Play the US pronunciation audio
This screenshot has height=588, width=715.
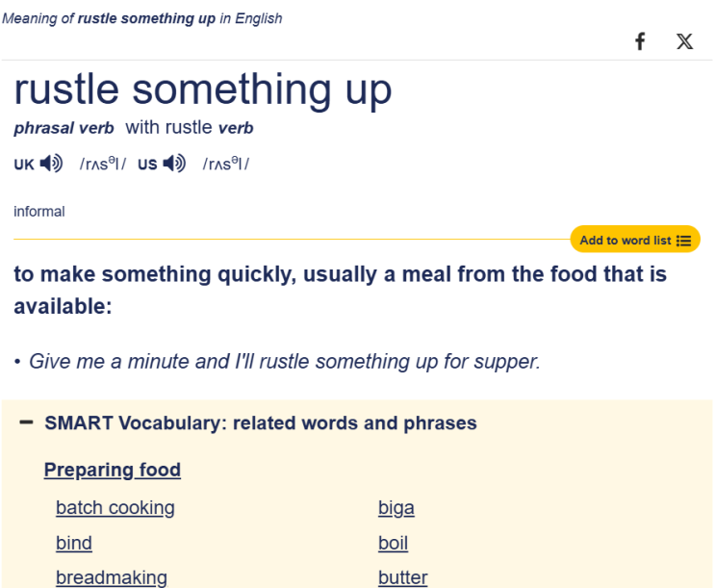(x=174, y=164)
